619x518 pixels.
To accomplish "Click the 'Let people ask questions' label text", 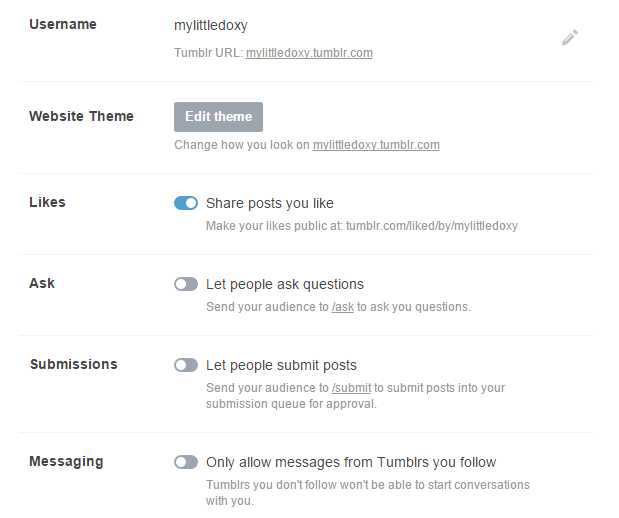I will click(285, 284).
